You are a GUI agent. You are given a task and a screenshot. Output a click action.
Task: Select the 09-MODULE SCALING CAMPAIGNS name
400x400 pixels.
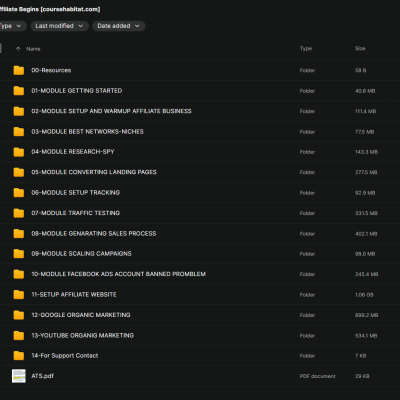pos(81,254)
